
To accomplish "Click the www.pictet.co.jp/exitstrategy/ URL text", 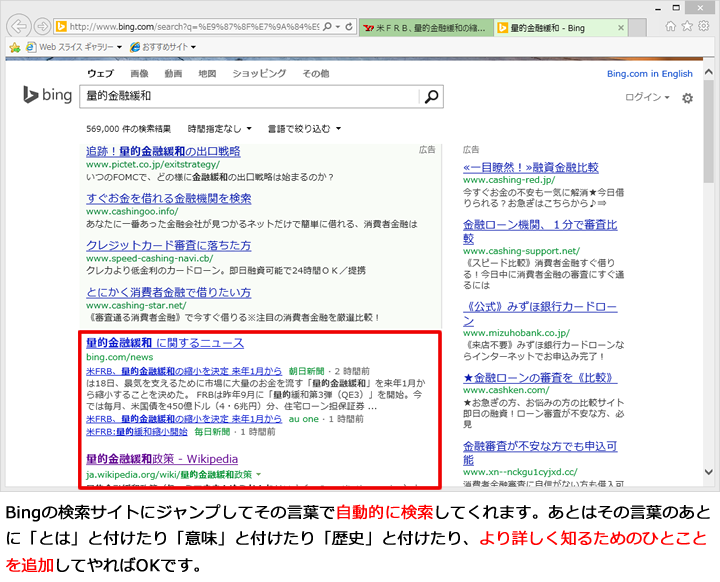I will (x=153, y=164).
